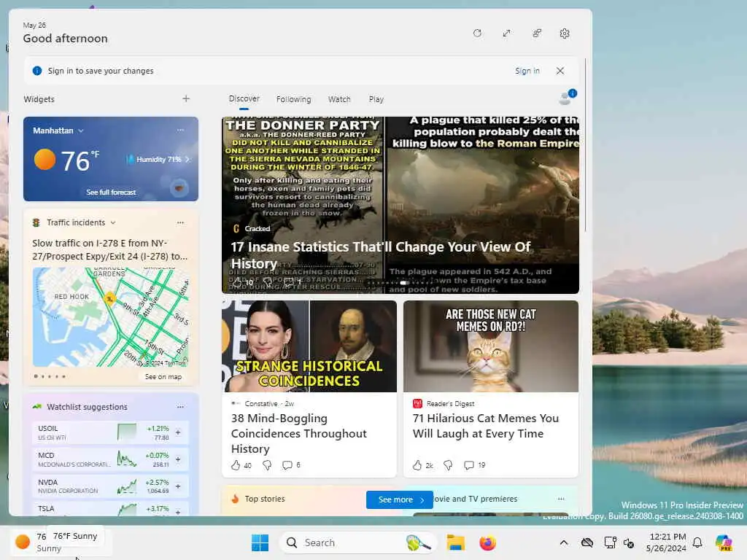Screen dimensions: 747x560
Task: Click the network status tray icon
Action: (610, 542)
